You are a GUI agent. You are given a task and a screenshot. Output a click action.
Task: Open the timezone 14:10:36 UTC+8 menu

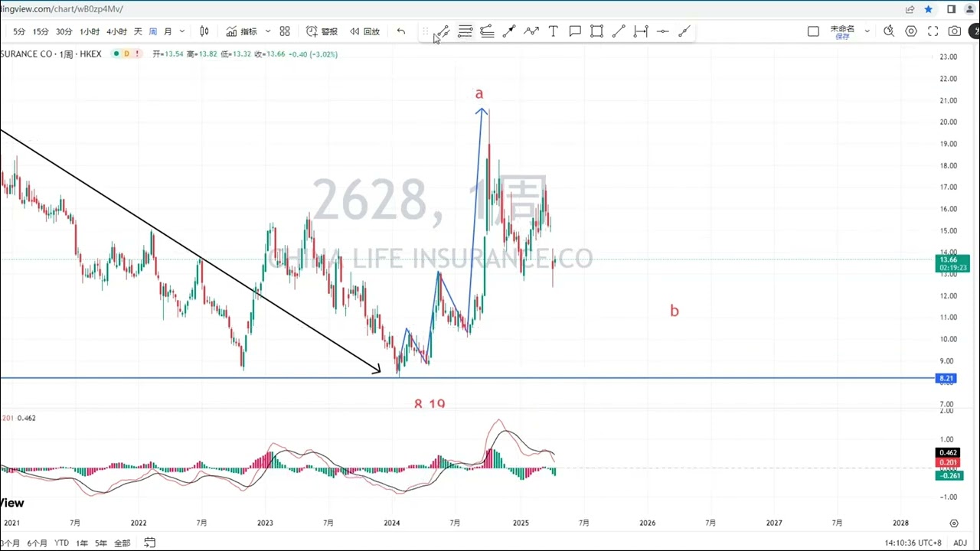pyautogui.click(x=913, y=543)
